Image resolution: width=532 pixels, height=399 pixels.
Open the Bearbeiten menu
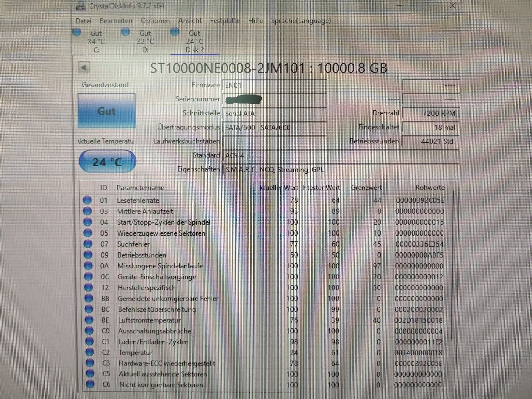click(x=116, y=21)
